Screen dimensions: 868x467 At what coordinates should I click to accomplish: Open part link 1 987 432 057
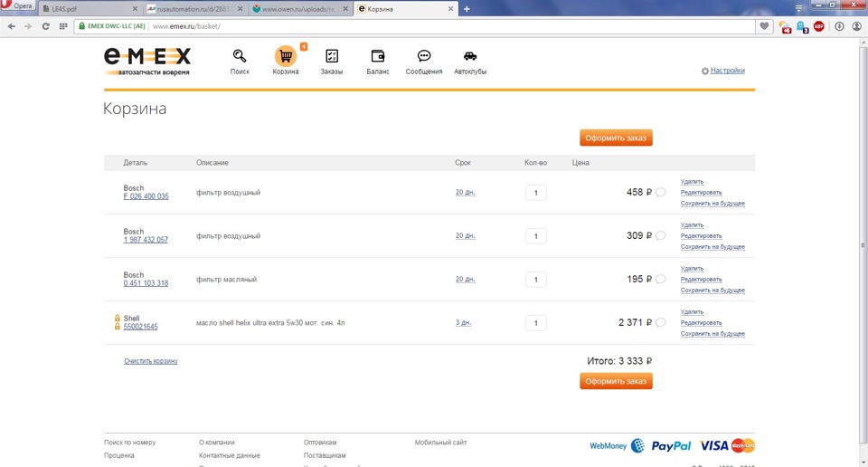(146, 239)
